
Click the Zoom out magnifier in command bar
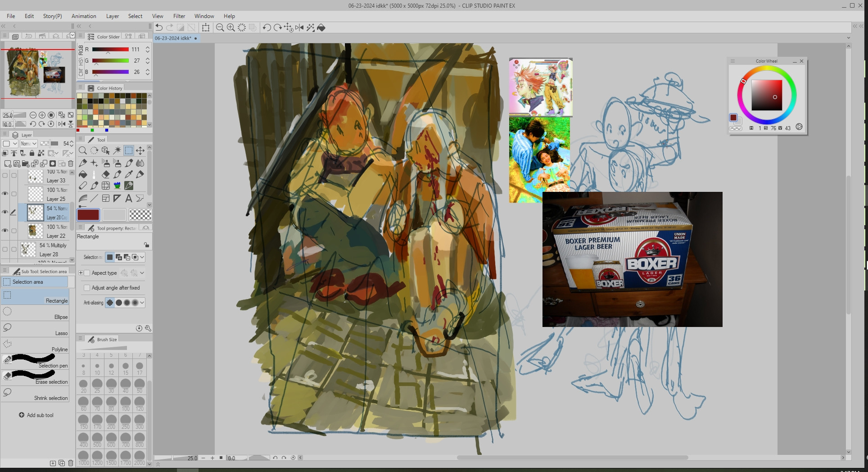[220, 27]
